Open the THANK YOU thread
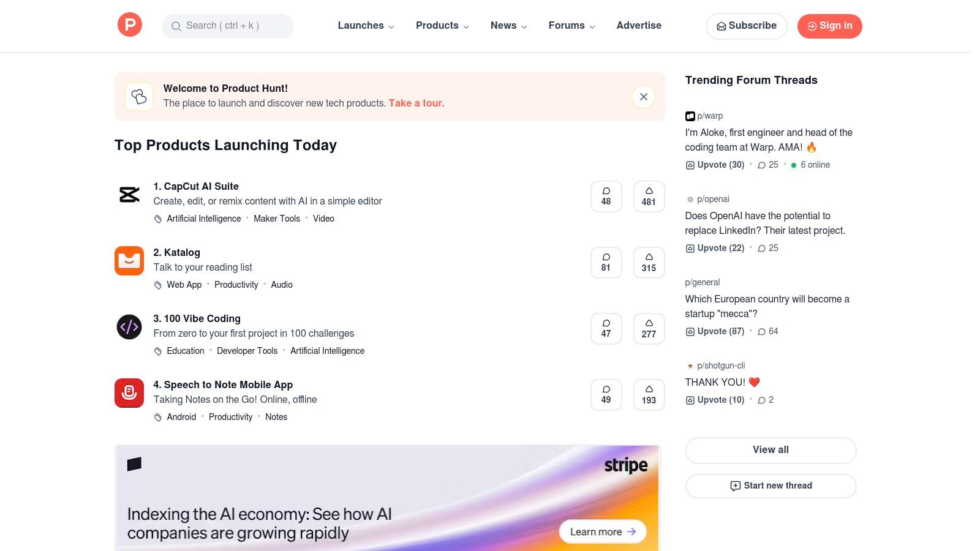This screenshot has height=551, width=980. 722,383
